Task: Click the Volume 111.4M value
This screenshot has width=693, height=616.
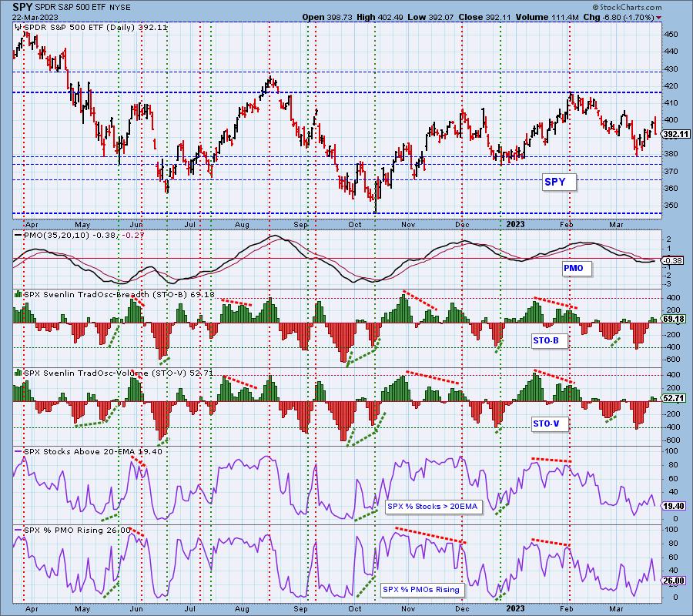Action: pyautogui.click(x=547, y=17)
